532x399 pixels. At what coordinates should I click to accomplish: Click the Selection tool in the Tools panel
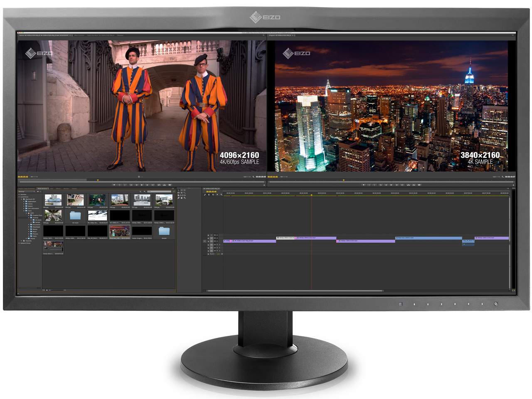point(179,190)
